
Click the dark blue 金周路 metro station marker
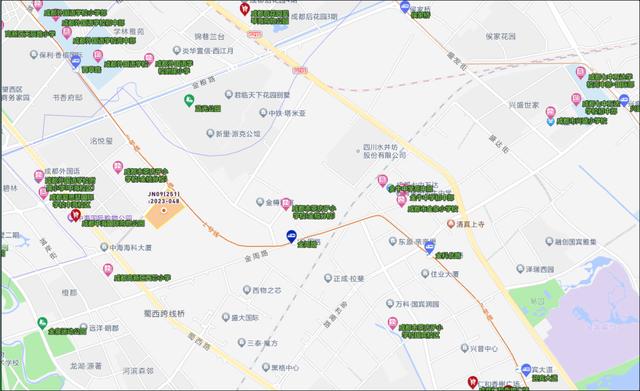pyautogui.click(x=291, y=235)
